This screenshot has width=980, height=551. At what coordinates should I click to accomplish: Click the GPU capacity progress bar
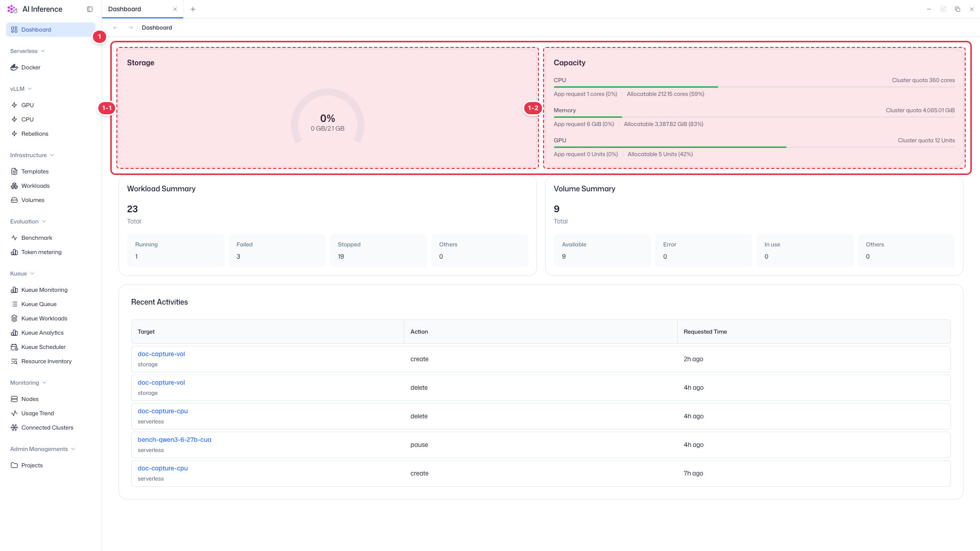click(754, 147)
